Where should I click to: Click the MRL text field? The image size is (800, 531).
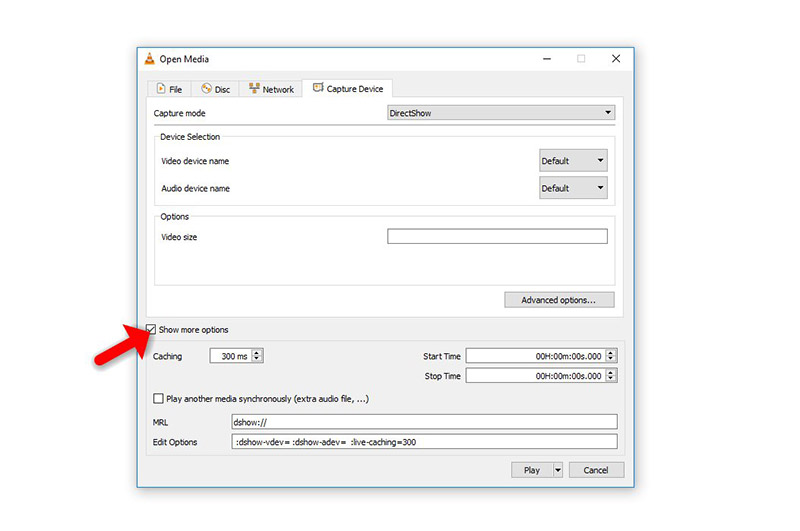pyautogui.click(x=424, y=422)
